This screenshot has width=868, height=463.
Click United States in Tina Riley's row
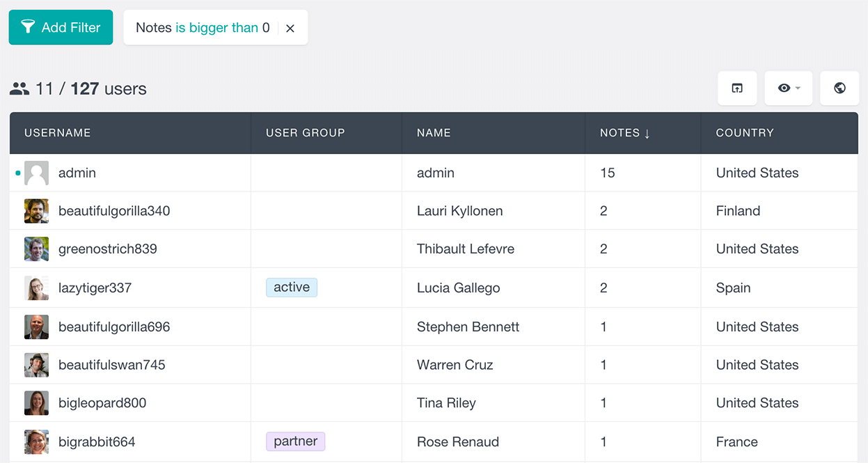(x=757, y=402)
